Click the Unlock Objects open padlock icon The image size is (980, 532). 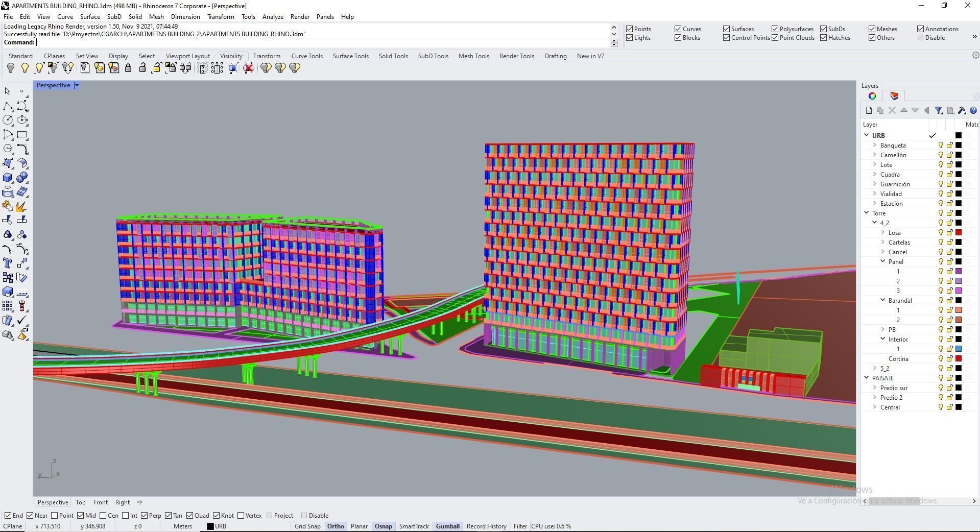(142, 68)
